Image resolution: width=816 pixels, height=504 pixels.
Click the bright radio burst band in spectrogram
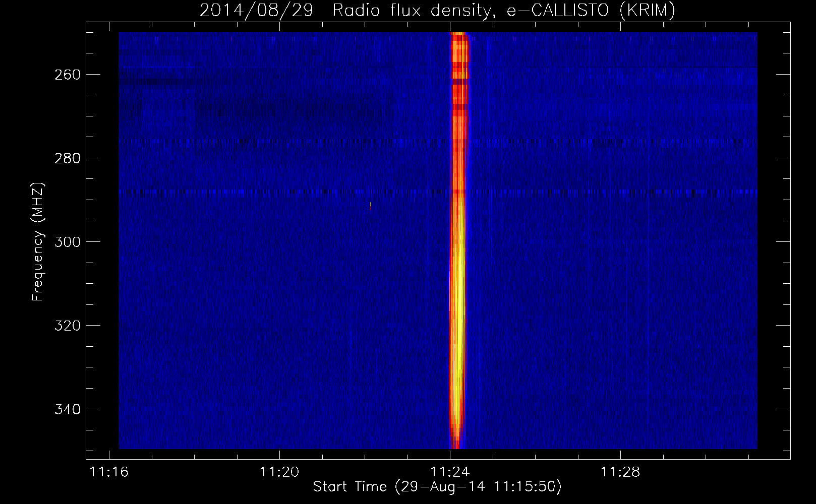click(x=458, y=241)
